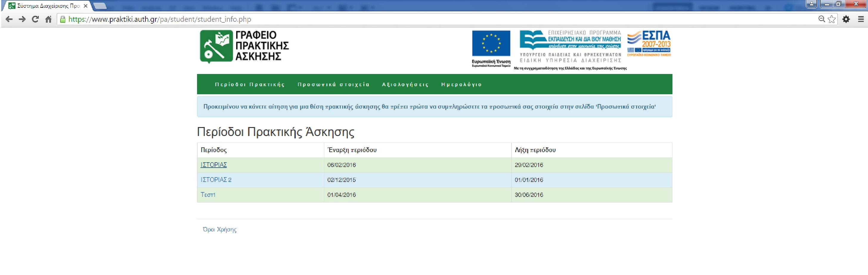
Task: Go forward with the browser forward arrow
Action: click(x=22, y=19)
